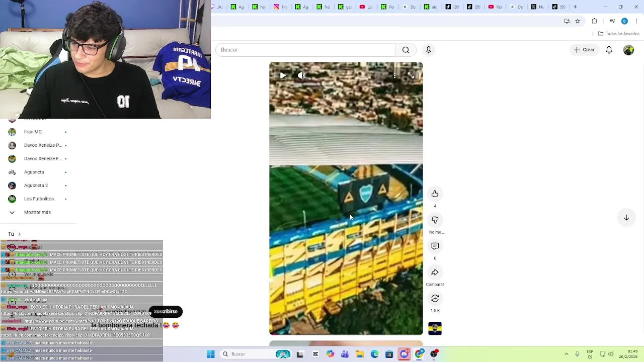This screenshot has height=362, width=644.
Task: Open the browser extensions puzzle icon
Action: click(595, 21)
